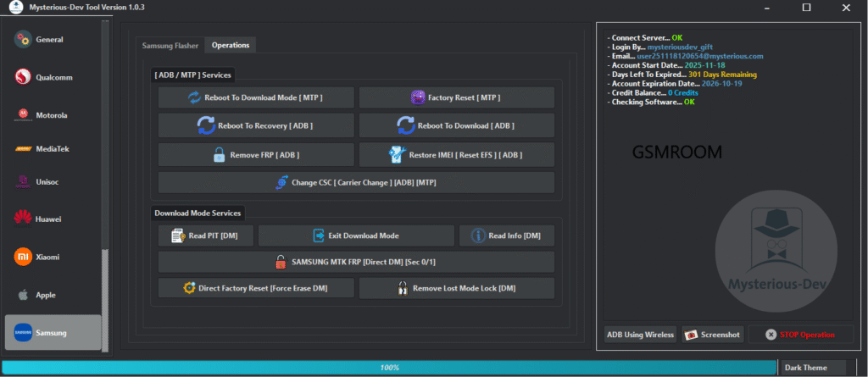Open the Xiaomi section icon

(23, 256)
